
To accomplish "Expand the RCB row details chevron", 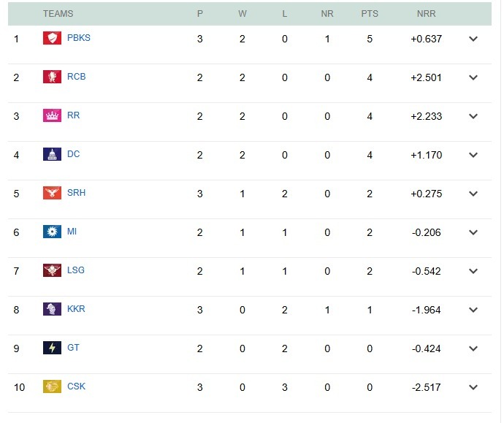I will 473,77.
